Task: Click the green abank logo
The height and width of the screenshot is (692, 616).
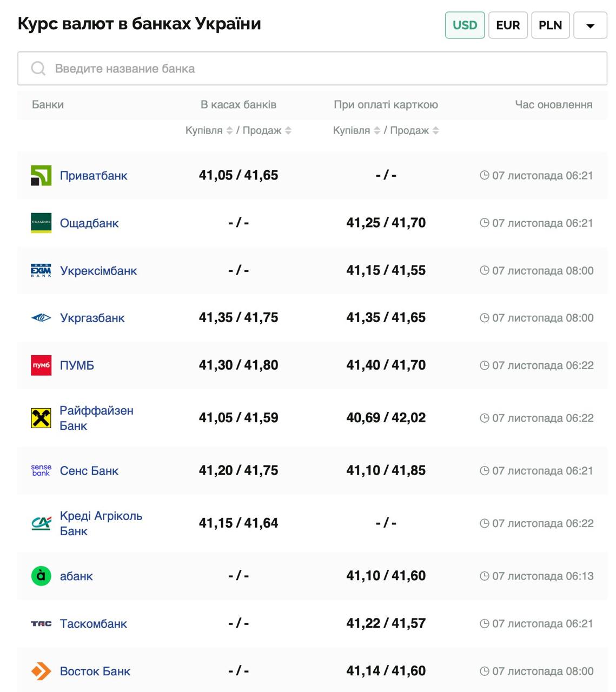Action: point(41,576)
